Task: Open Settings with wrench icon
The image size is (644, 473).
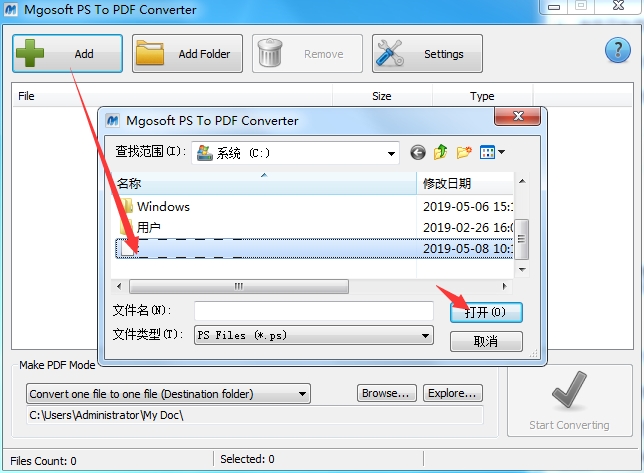Action: pos(427,54)
